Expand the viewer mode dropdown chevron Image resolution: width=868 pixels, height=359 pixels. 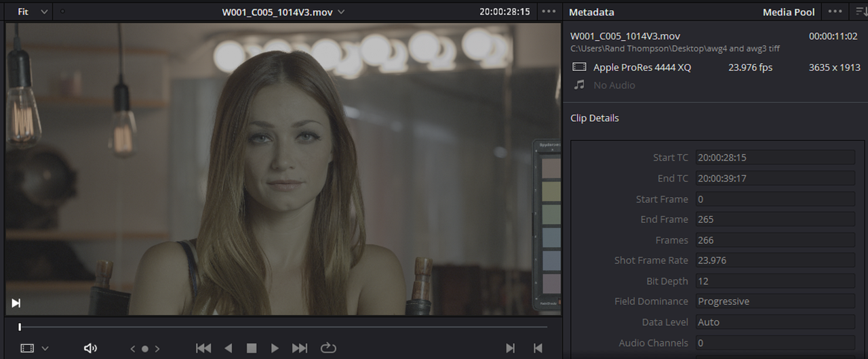click(45, 348)
